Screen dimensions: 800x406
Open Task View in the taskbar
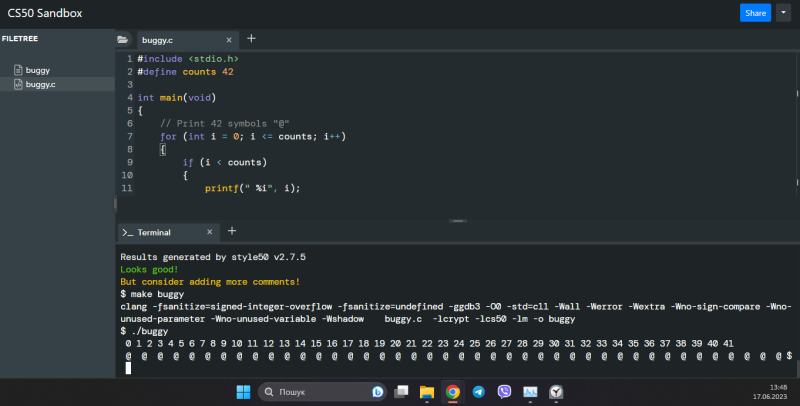(x=401, y=392)
